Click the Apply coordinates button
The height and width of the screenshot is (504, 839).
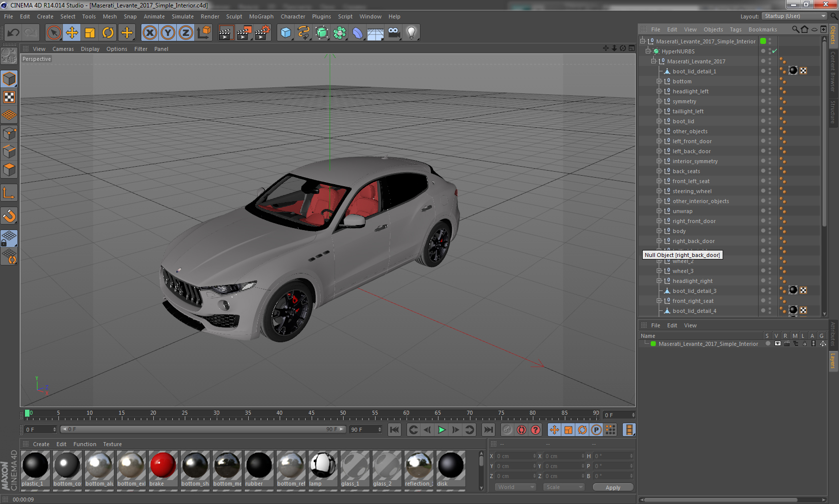(613, 488)
